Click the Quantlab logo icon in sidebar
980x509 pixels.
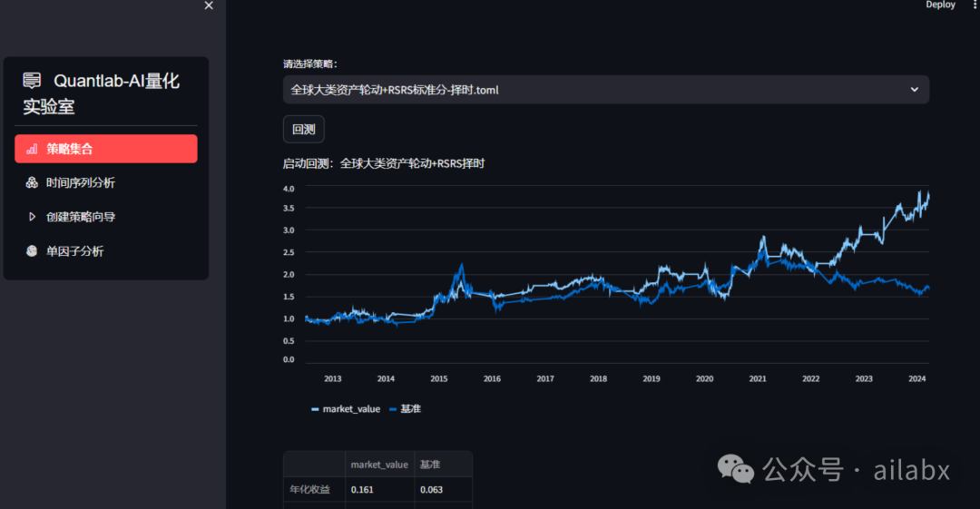[x=32, y=81]
